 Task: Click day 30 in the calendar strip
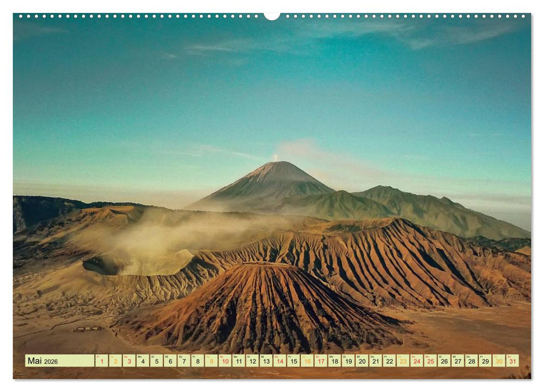[499, 361]
